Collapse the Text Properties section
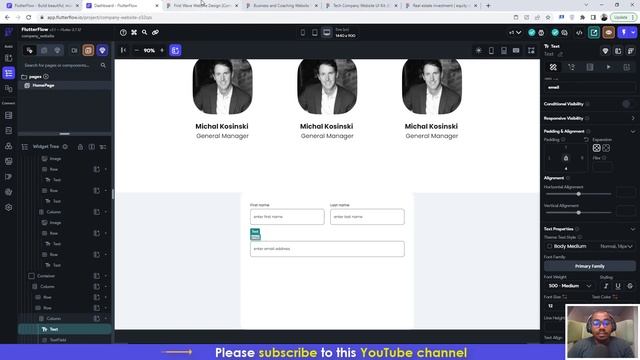The width and height of the screenshot is (640, 360). (633, 229)
